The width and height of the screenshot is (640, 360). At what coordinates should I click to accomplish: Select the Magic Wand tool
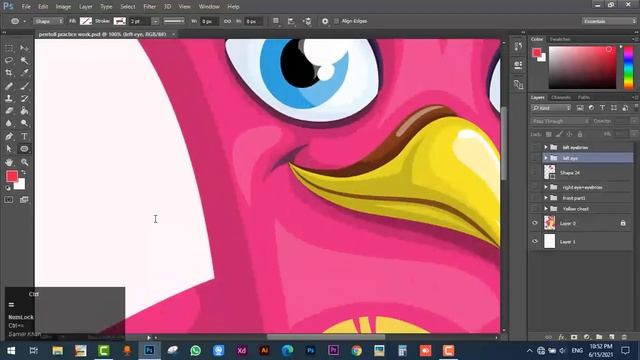coord(24,60)
